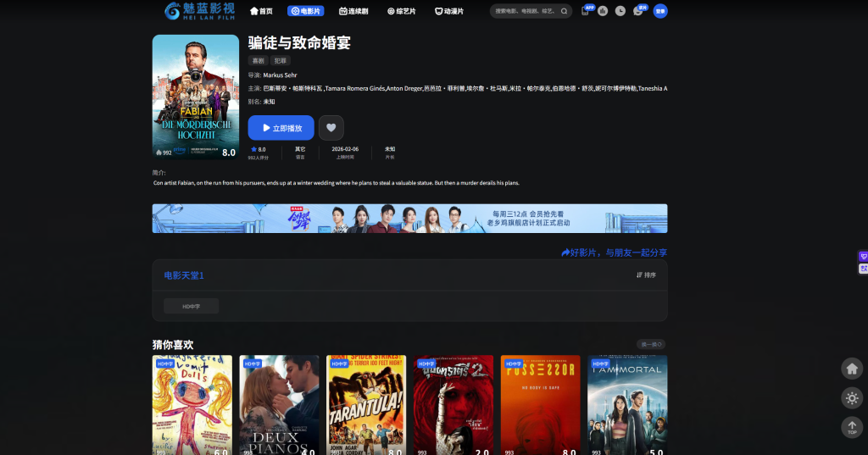Open the watch history clock icon

coord(620,11)
